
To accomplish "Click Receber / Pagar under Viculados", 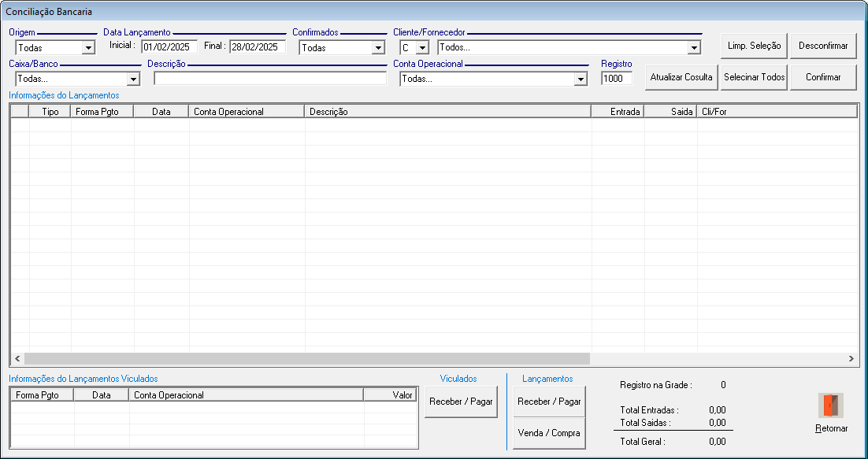I will click(x=461, y=402).
